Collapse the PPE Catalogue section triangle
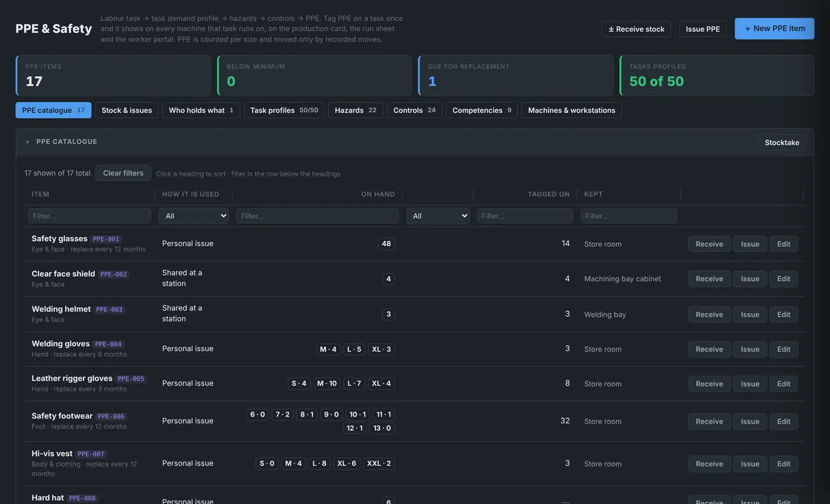830x504 pixels. click(x=27, y=142)
